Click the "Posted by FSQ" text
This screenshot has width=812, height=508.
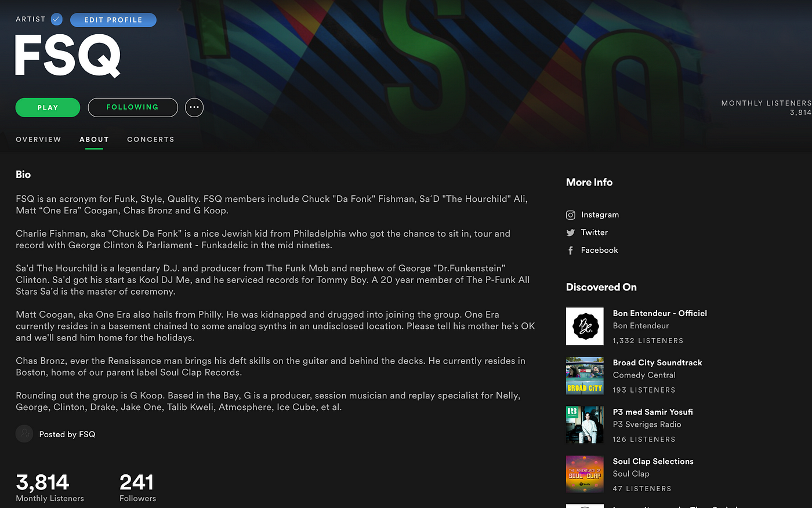point(67,434)
